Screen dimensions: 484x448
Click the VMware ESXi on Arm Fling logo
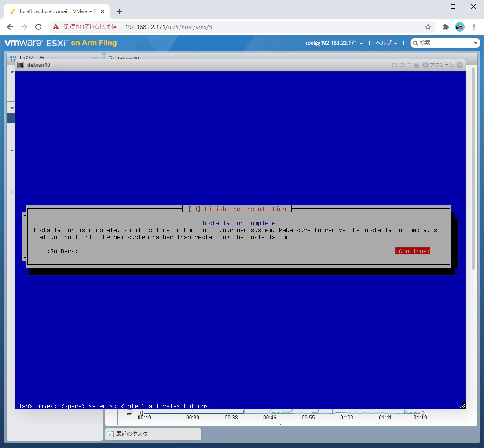point(61,43)
